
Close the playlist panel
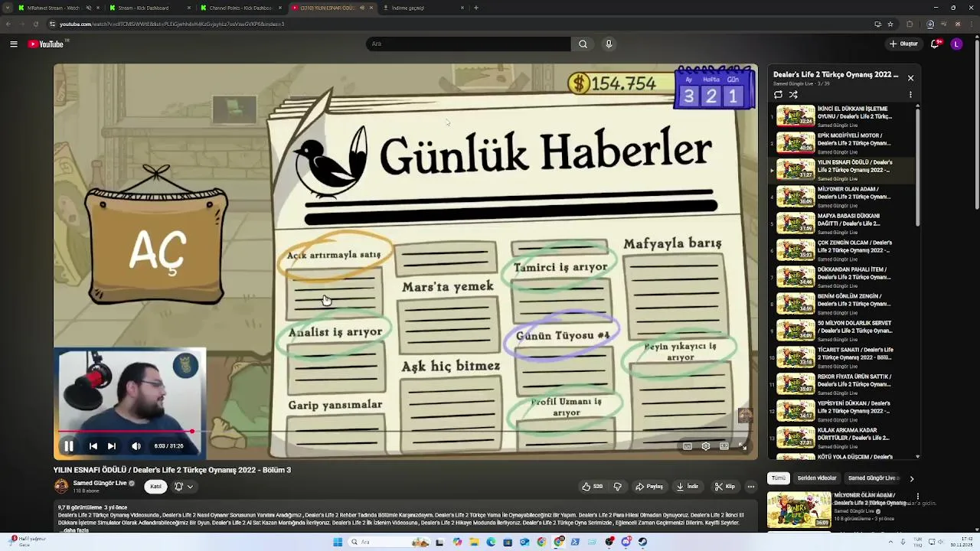pyautogui.click(x=910, y=78)
